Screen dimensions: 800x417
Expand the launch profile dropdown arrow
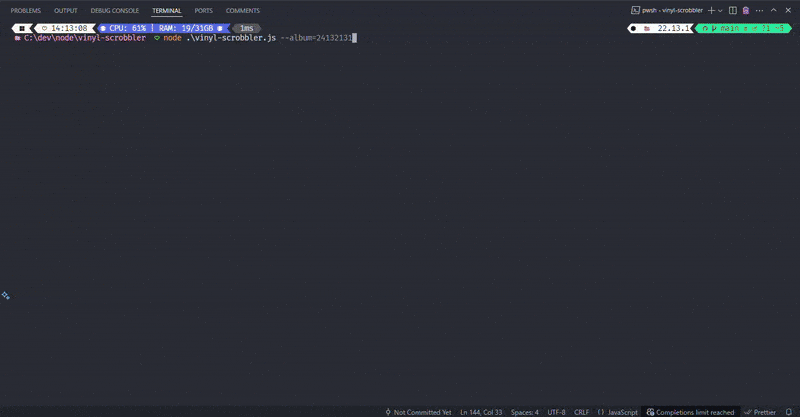720,11
